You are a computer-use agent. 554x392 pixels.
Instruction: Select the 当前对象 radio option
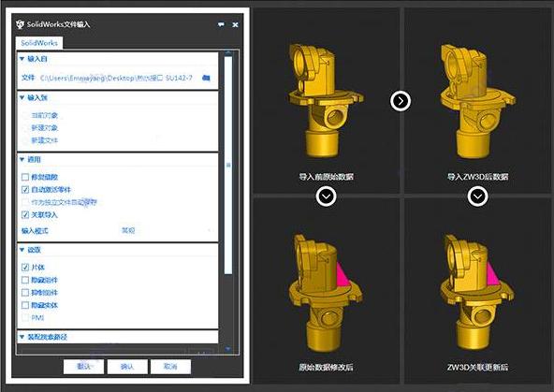click(25, 115)
